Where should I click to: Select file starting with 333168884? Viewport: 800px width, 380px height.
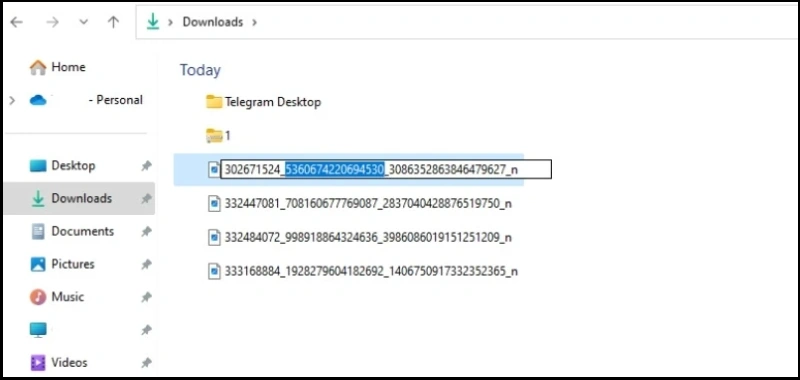click(363, 271)
